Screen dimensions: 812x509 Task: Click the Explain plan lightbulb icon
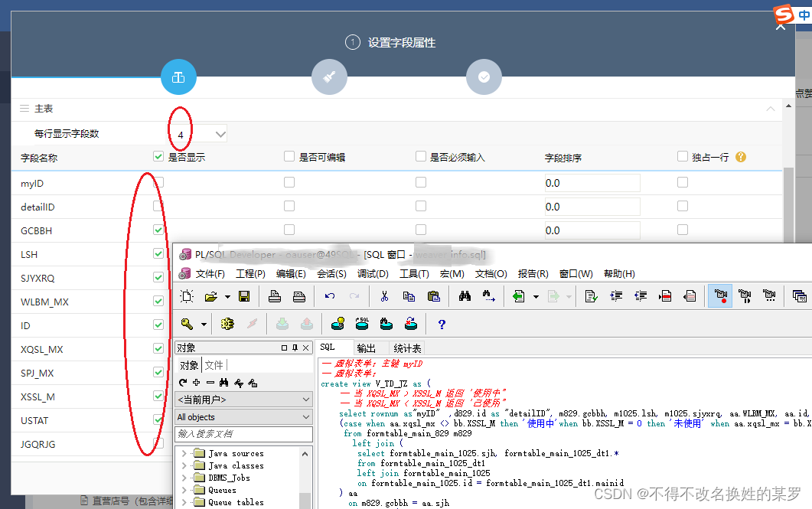coord(338,324)
